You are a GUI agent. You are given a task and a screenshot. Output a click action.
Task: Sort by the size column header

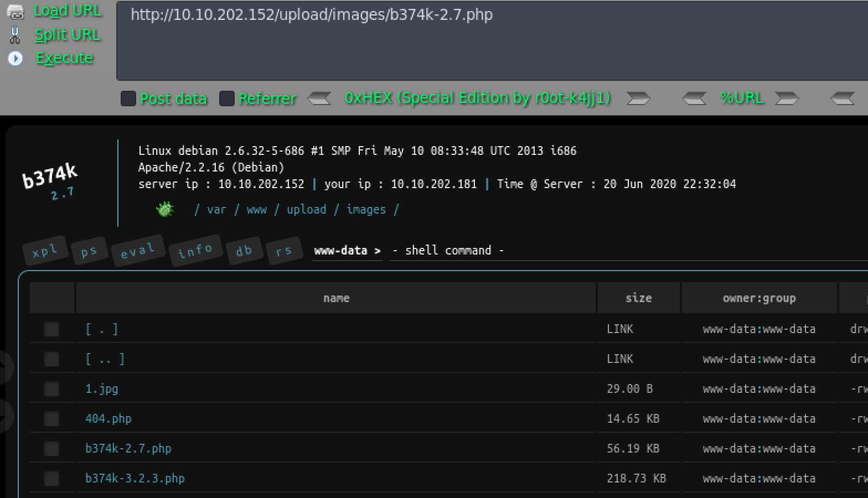pos(638,298)
